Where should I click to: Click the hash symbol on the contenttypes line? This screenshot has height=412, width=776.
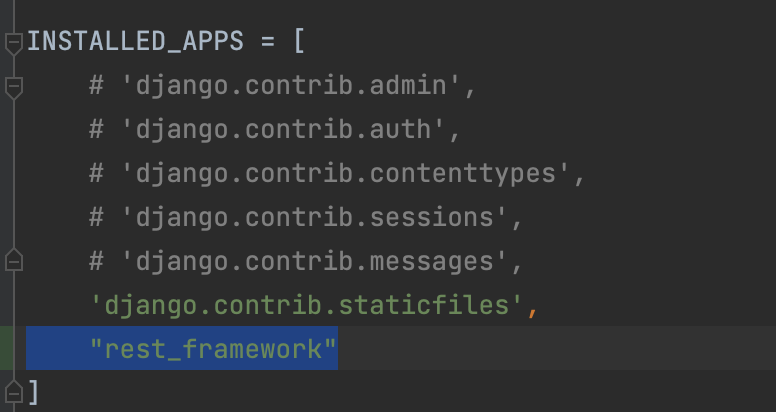[97, 174]
